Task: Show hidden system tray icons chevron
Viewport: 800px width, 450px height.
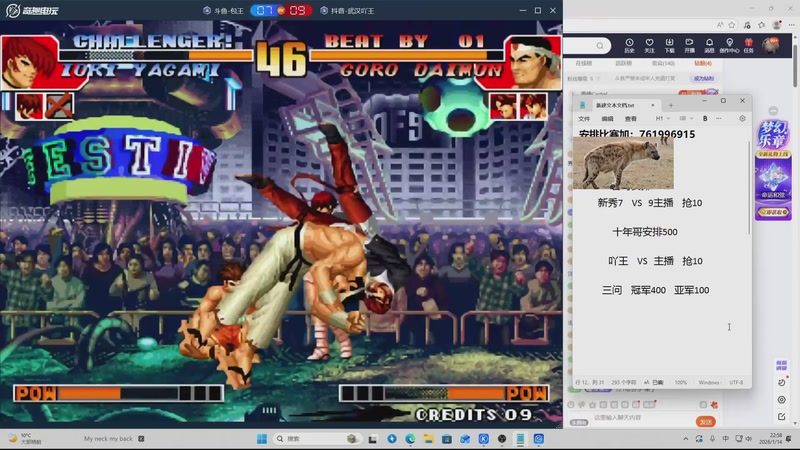Action: click(685, 439)
